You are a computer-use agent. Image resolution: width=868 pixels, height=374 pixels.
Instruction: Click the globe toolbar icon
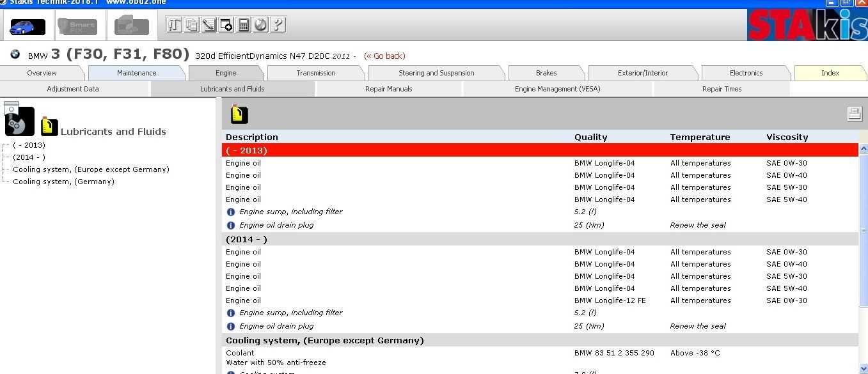click(x=260, y=25)
